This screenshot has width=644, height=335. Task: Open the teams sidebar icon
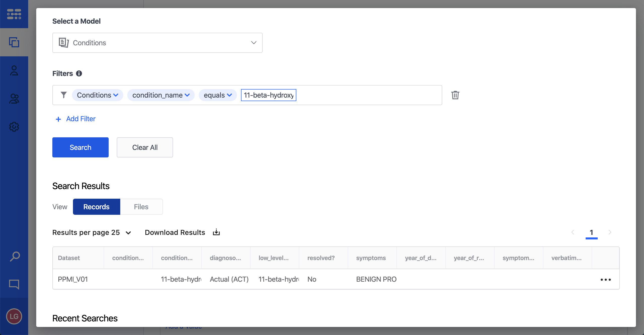point(14,99)
